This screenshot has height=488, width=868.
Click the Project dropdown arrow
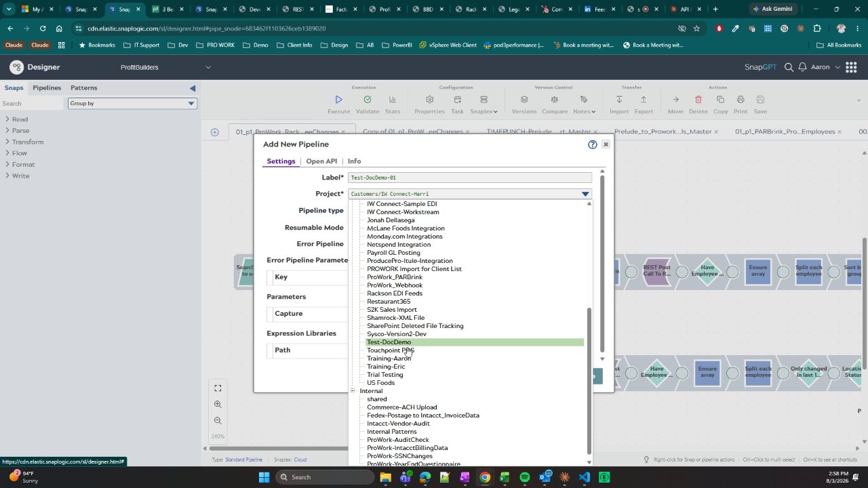point(585,194)
